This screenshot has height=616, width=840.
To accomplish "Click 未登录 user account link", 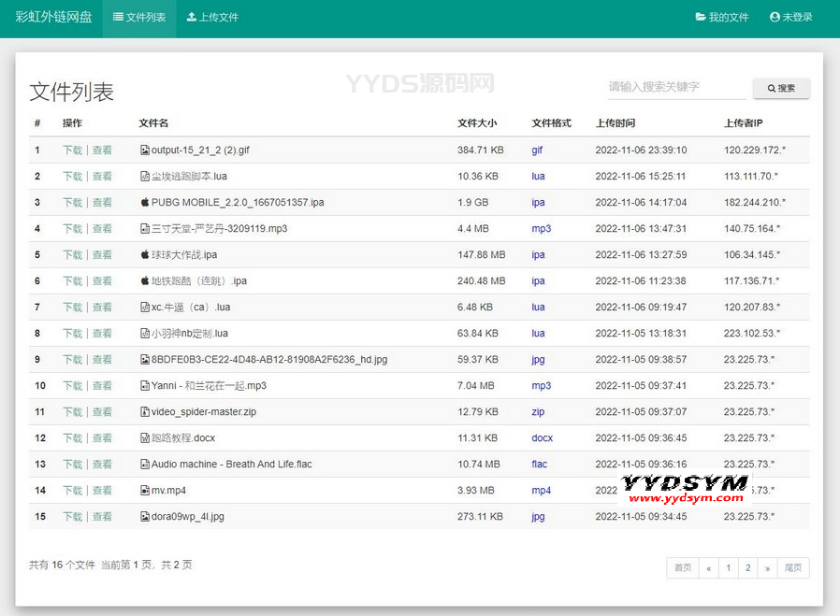I will pos(790,18).
